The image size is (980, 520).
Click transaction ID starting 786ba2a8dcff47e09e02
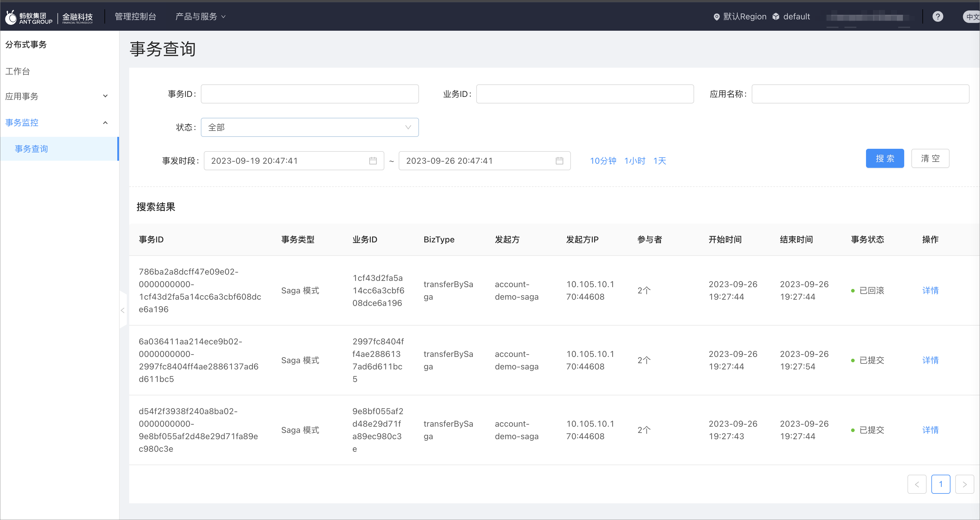[200, 290]
